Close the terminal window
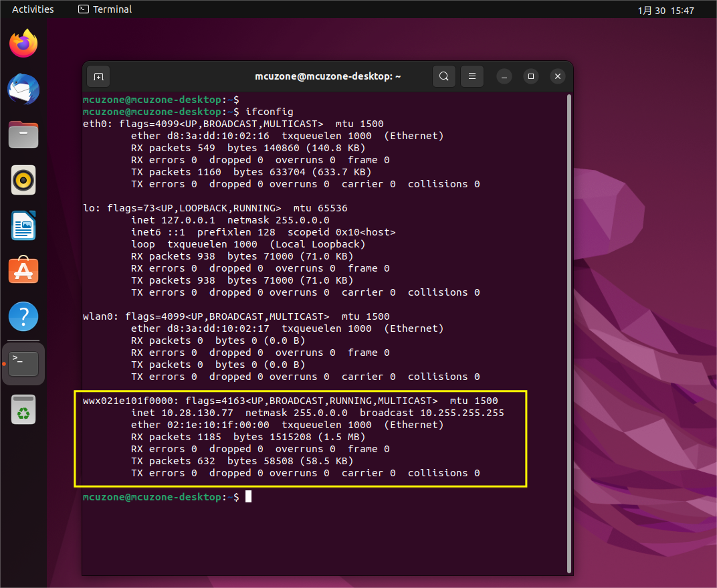717x588 pixels. 558,76
